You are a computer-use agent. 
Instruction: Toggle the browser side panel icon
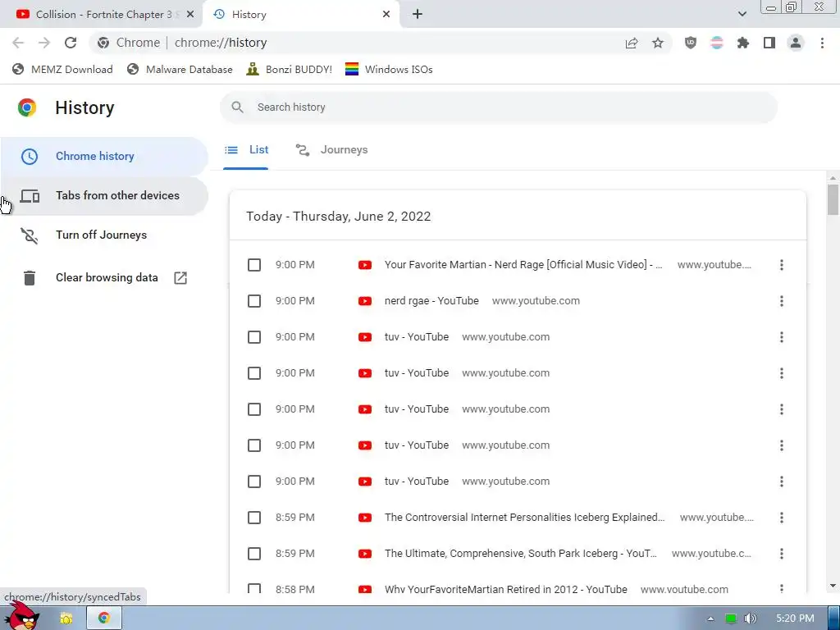[769, 43]
